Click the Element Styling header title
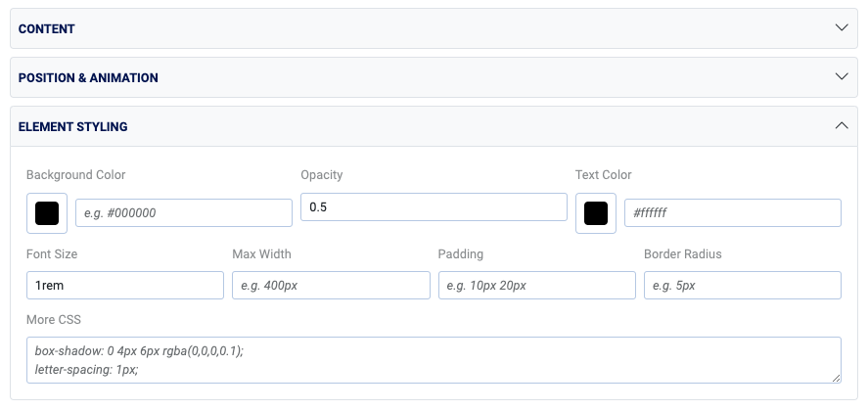 point(72,126)
